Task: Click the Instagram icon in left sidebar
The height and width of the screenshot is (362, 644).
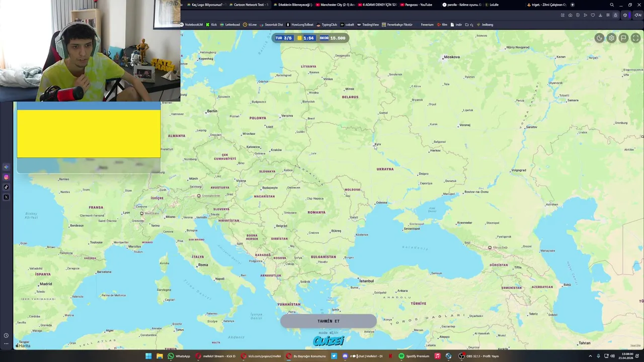Action: pyautogui.click(x=6, y=177)
